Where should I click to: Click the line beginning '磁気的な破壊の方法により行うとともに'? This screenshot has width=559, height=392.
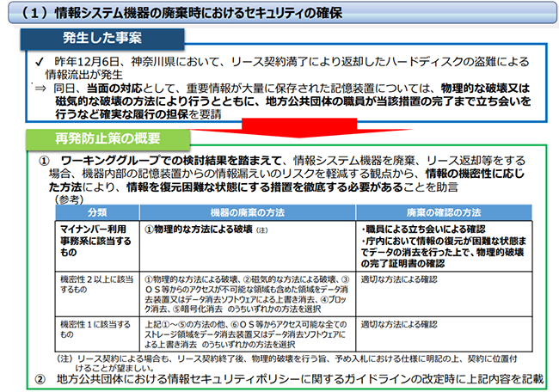[x=292, y=101]
